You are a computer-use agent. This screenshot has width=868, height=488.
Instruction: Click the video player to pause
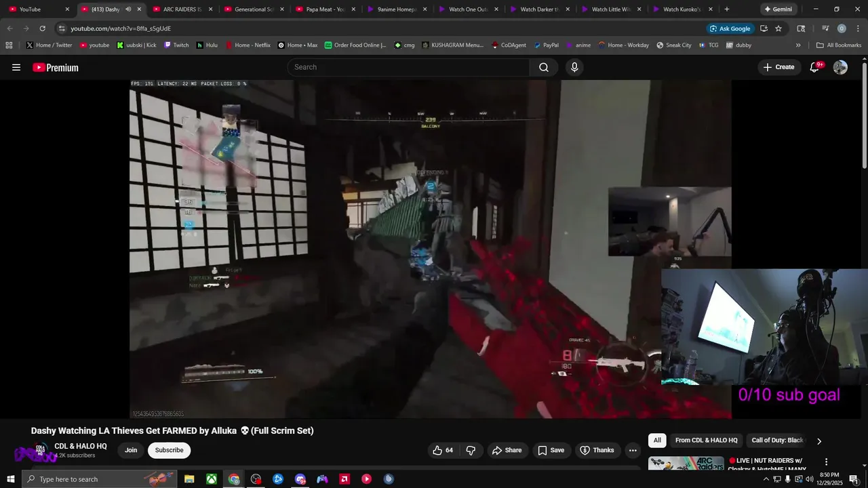tap(430, 249)
